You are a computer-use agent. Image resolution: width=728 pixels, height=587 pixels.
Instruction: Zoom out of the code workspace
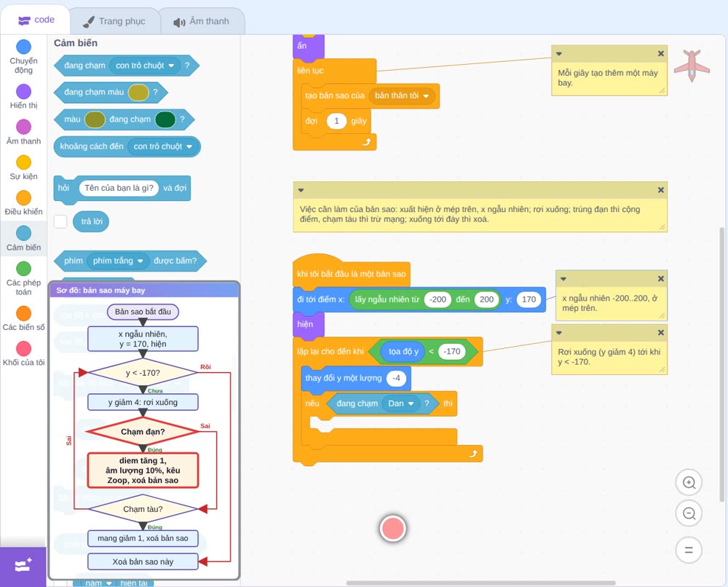(689, 513)
